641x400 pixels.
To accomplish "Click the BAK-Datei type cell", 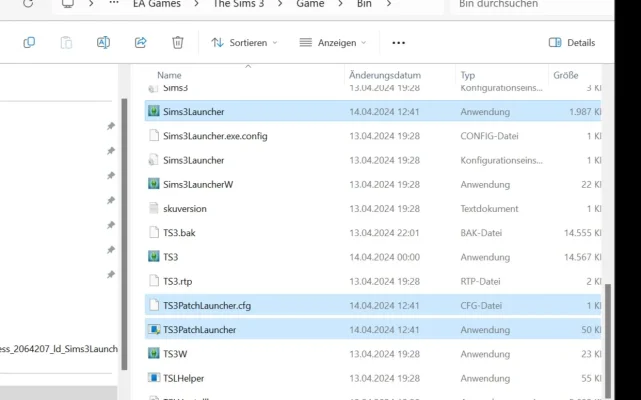I will point(481,233).
